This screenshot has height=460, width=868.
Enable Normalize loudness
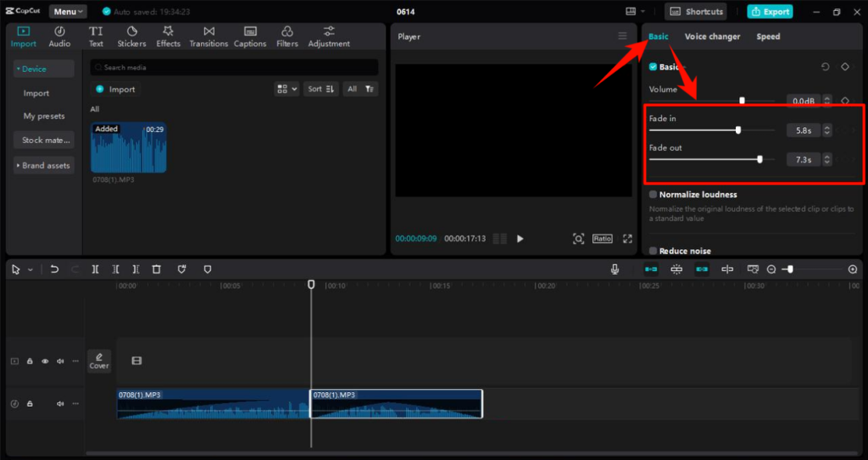[653, 194]
